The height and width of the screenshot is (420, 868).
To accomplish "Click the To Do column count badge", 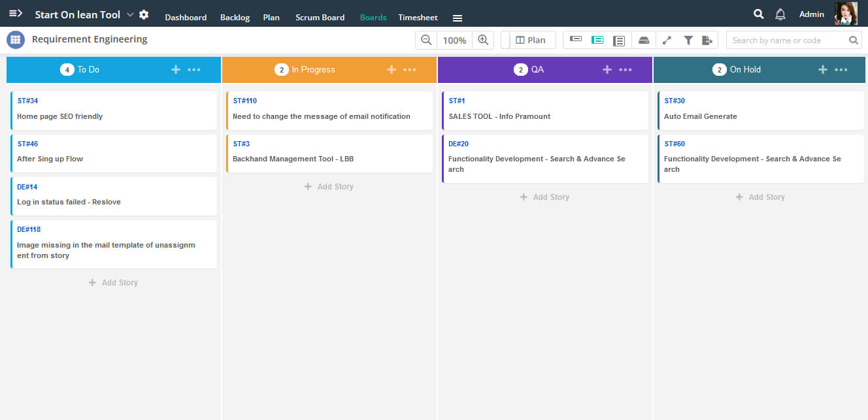I will [67, 70].
